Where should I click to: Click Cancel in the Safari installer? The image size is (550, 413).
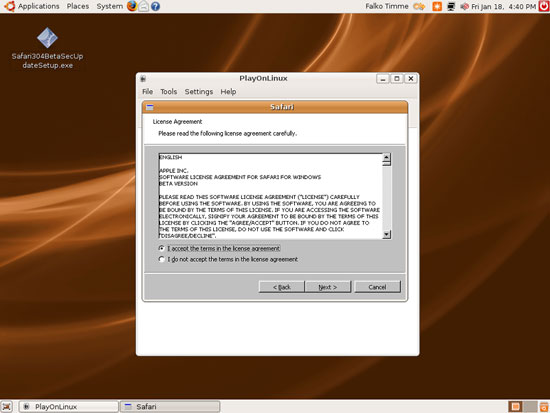click(x=377, y=287)
